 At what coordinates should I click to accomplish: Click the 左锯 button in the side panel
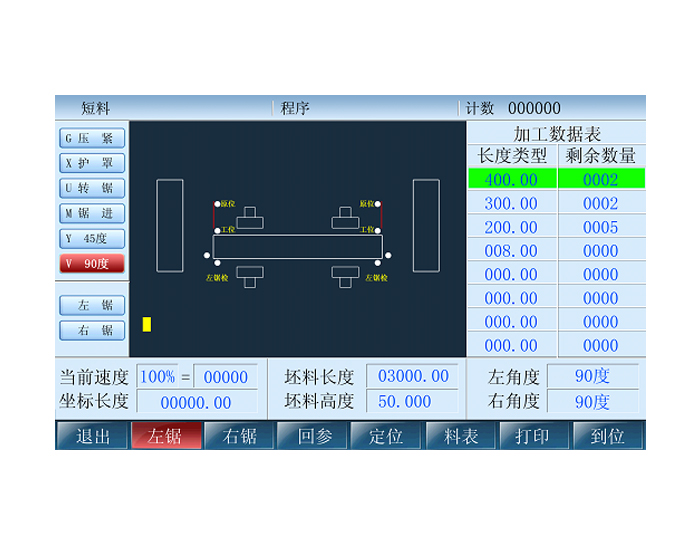(x=92, y=305)
